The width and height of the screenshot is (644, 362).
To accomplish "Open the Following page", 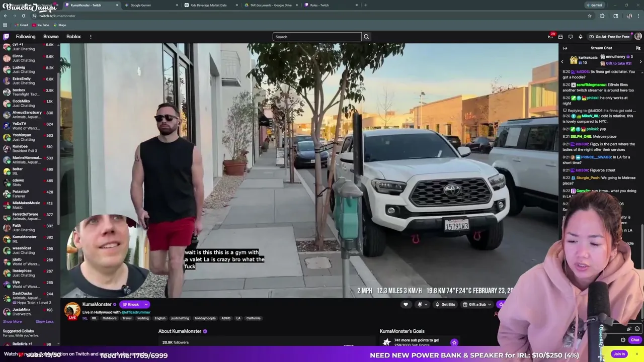I will point(26,37).
